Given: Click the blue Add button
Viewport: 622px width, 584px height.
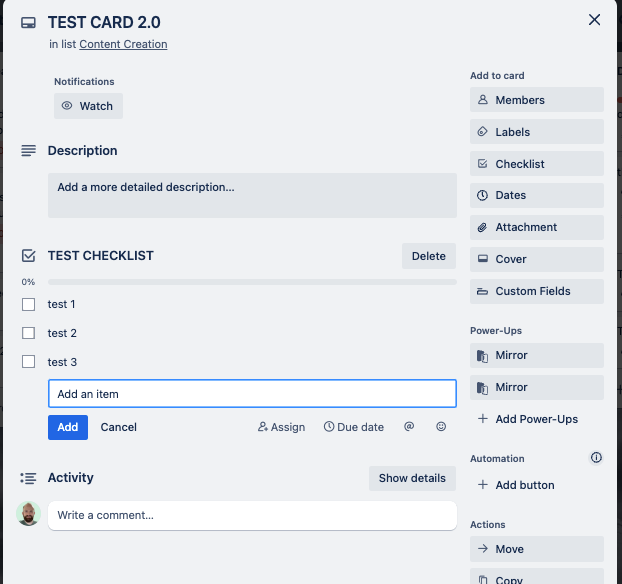Looking at the screenshot, I should pyautogui.click(x=67, y=427).
